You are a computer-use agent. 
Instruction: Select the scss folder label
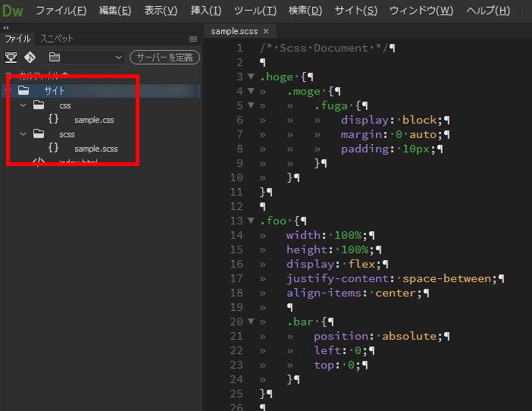coord(67,135)
